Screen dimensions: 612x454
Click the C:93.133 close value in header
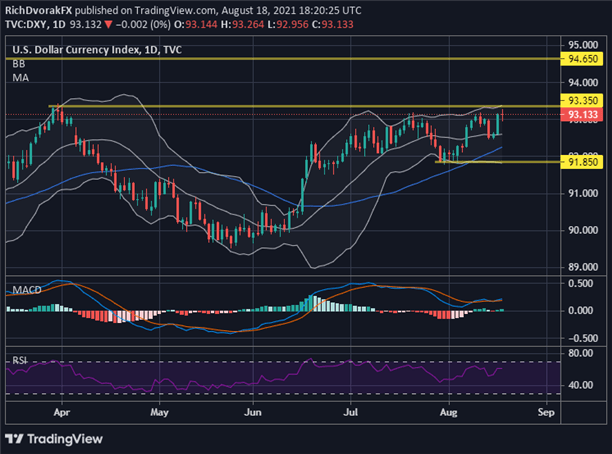click(333, 25)
